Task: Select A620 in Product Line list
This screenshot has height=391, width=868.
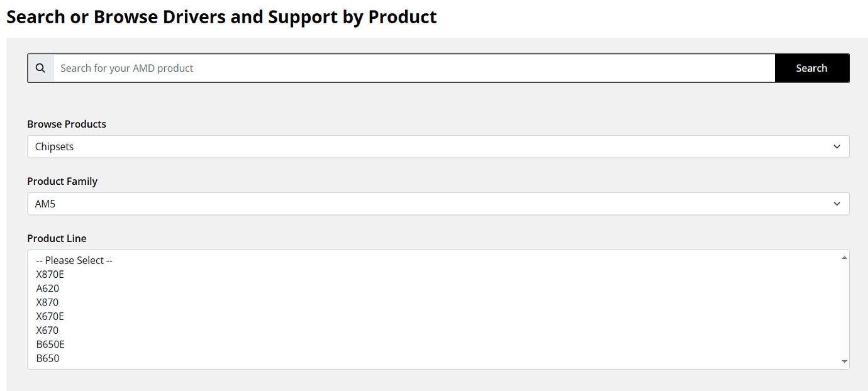Action: (48, 289)
